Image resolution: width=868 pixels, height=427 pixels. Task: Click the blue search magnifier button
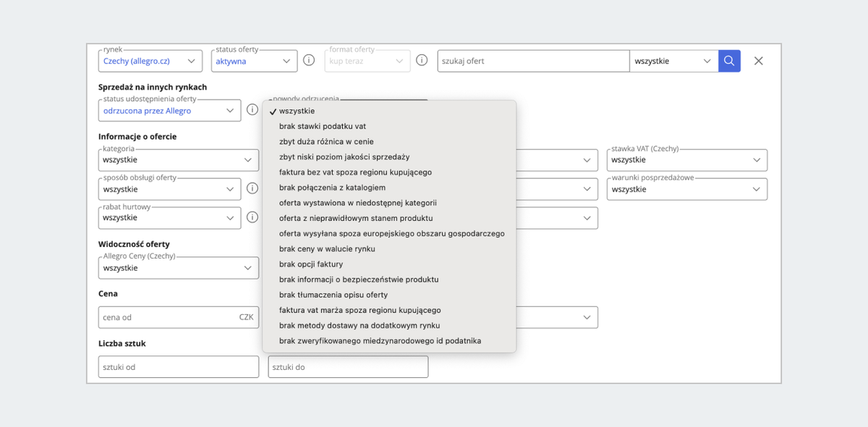(x=729, y=61)
